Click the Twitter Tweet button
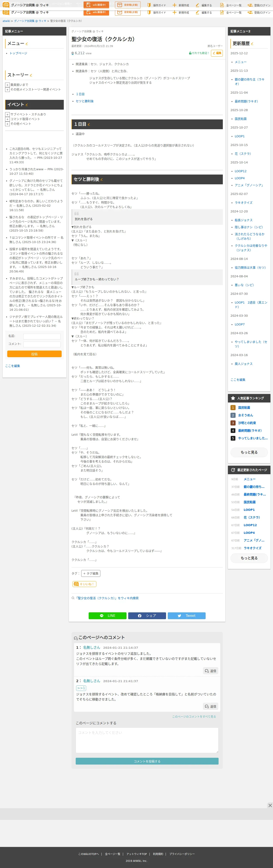The width and height of the screenshot is (273, 868). [186, 616]
